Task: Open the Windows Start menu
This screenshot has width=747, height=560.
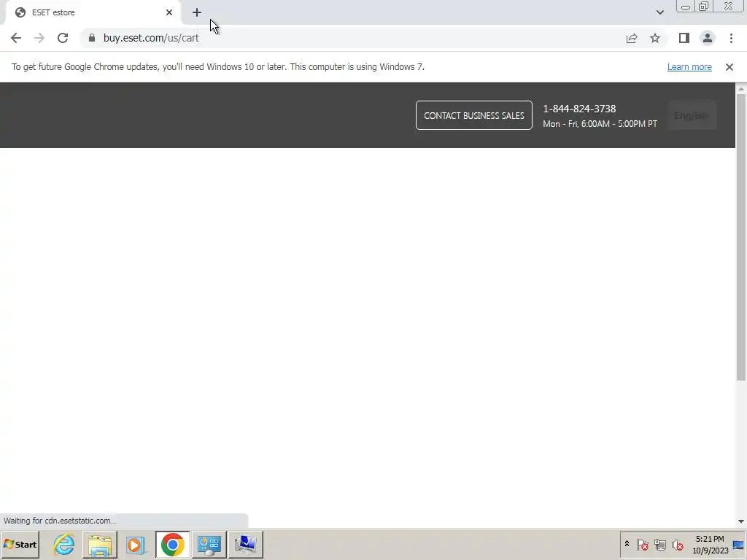Action: [x=20, y=544]
